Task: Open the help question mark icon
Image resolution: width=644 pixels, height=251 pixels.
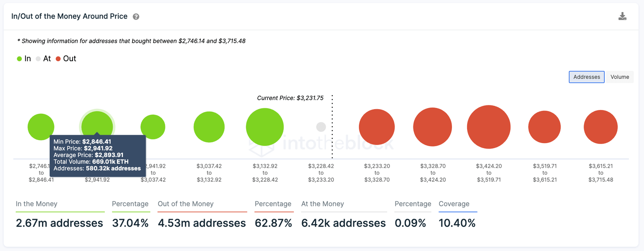Action: (136, 17)
